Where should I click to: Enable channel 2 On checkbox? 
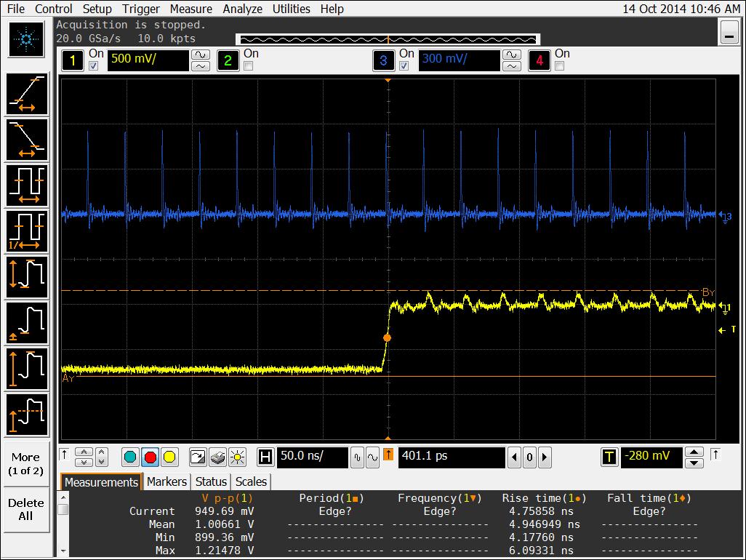pyautogui.click(x=249, y=66)
